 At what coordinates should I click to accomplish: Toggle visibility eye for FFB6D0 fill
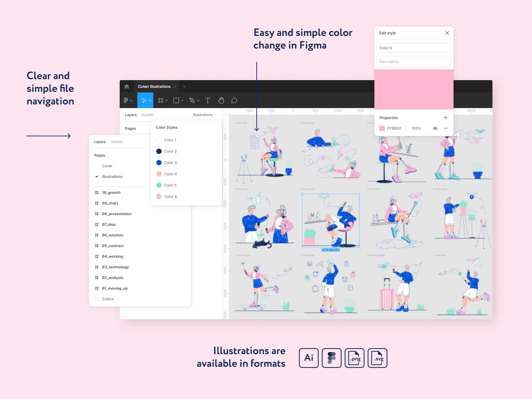pos(435,128)
